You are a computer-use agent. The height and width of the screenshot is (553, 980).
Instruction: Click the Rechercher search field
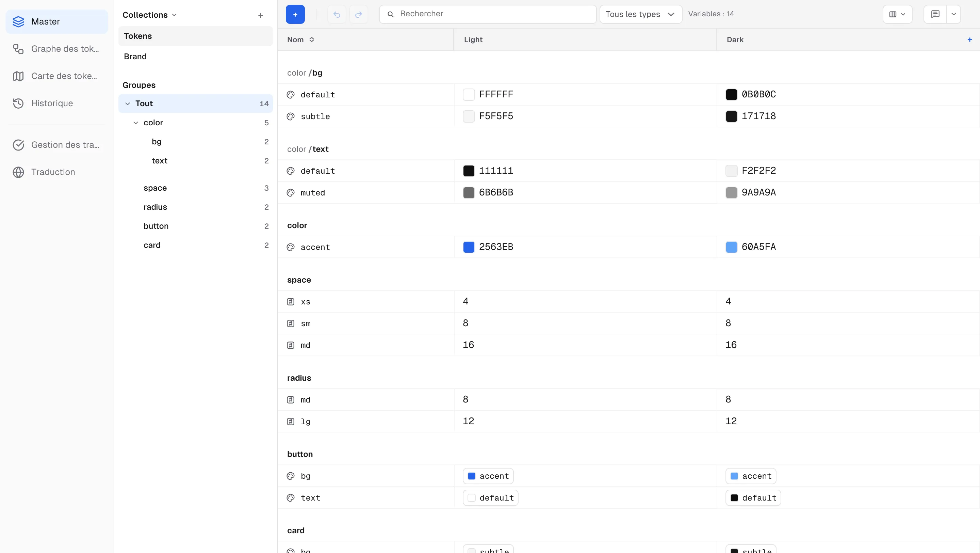pyautogui.click(x=488, y=14)
